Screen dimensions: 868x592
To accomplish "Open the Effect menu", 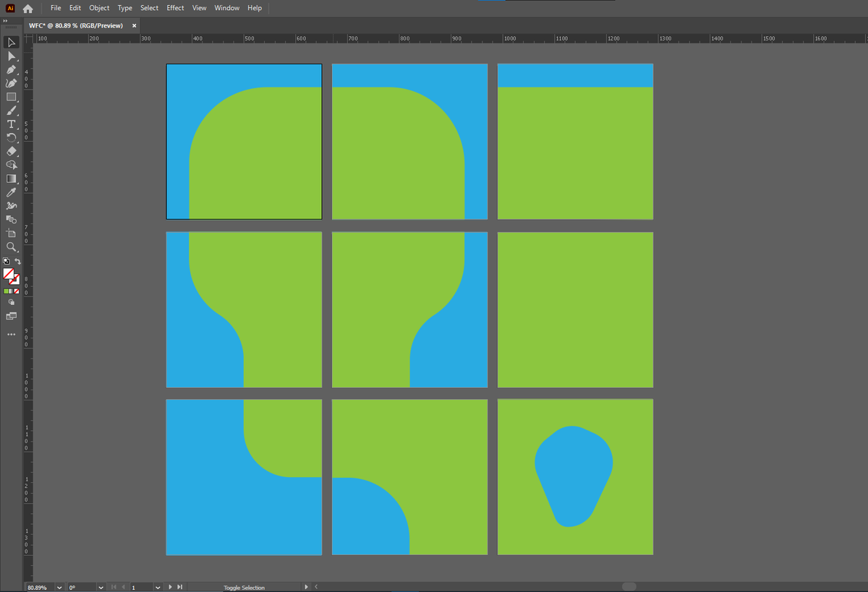I will (x=175, y=8).
